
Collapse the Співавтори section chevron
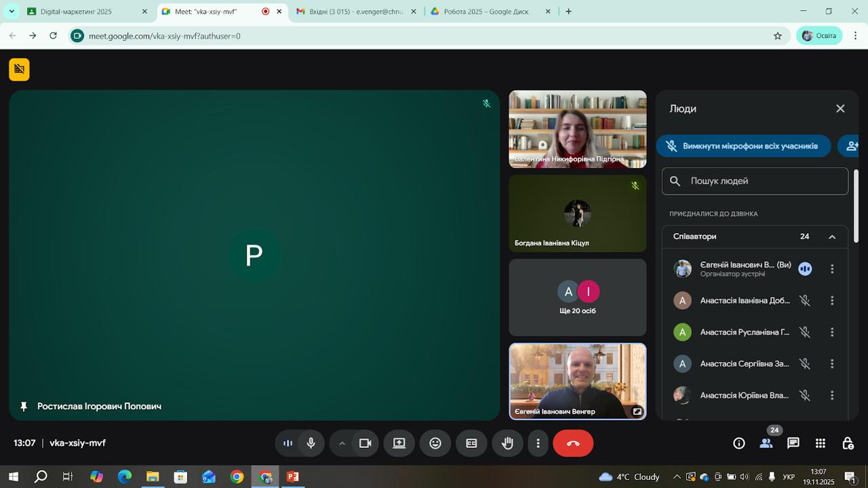pos(832,237)
